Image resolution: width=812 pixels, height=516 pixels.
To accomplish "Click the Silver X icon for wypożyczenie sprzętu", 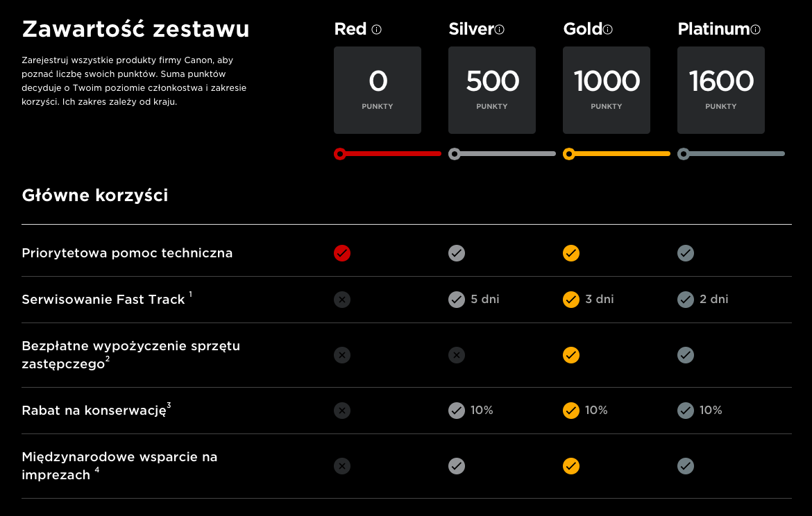I will (x=456, y=355).
